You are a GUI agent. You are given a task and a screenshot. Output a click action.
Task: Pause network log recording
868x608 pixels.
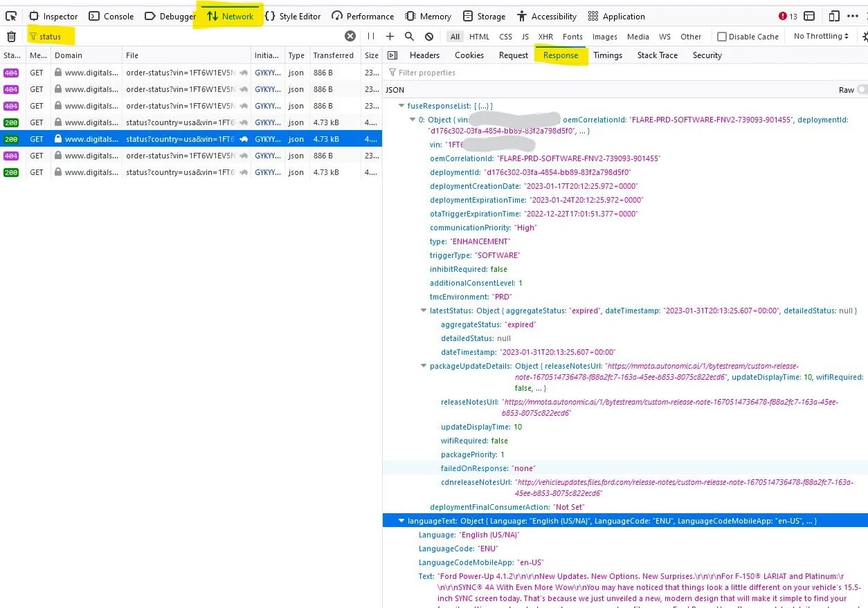pos(371,36)
